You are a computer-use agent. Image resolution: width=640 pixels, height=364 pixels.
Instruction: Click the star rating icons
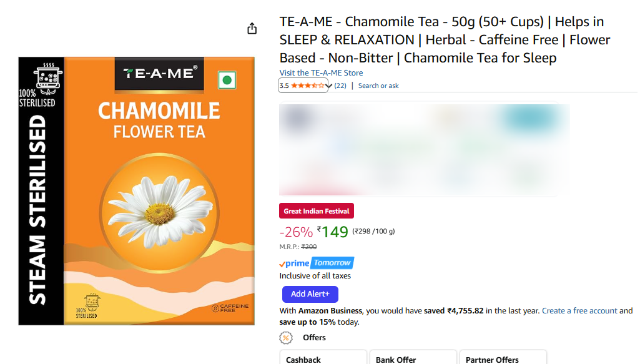coord(308,86)
